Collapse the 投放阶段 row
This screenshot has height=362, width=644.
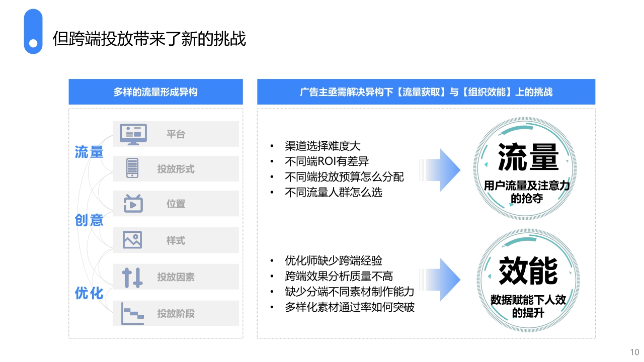pyautogui.click(x=176, y=313)
